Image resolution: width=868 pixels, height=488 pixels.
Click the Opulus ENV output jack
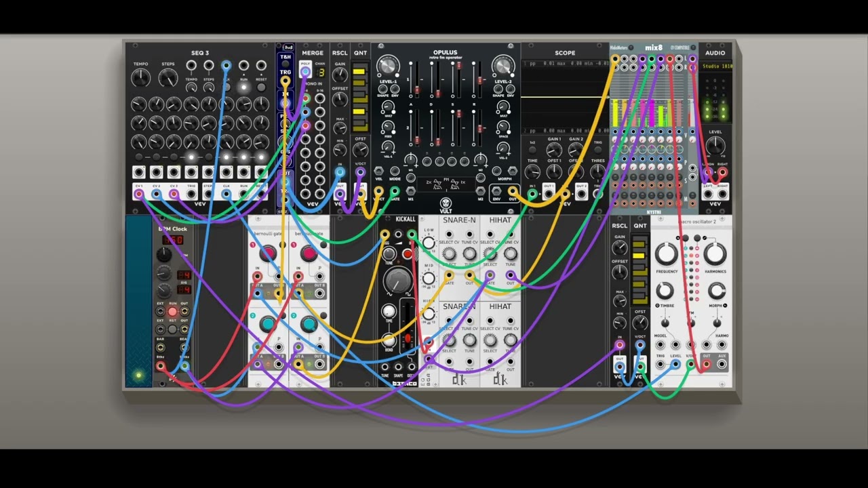[497, 192]
